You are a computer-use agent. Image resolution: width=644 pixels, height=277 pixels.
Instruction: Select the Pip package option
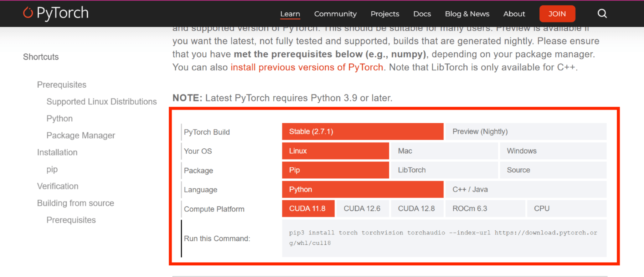click(335, 170)
